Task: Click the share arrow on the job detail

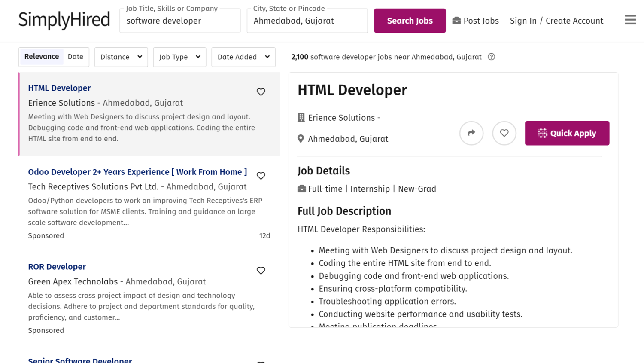Action: click(x=471, y=133)
